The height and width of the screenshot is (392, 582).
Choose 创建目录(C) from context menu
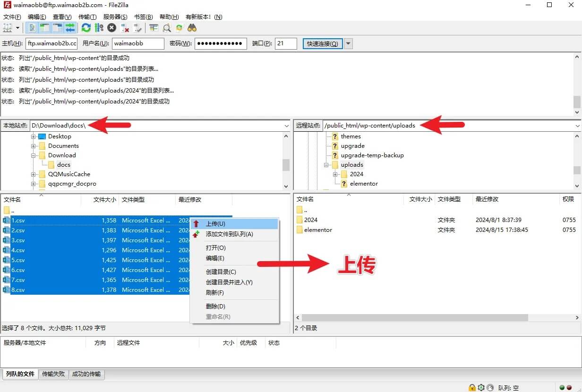point(234,272)
